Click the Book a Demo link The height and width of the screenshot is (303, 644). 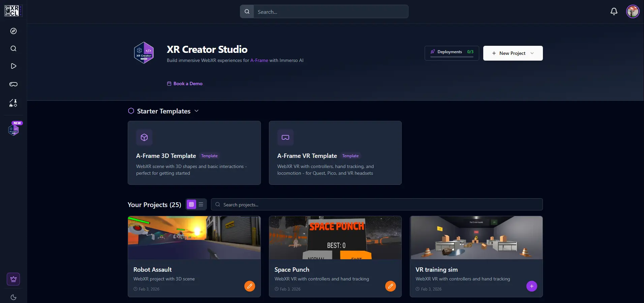coord(185,83)
